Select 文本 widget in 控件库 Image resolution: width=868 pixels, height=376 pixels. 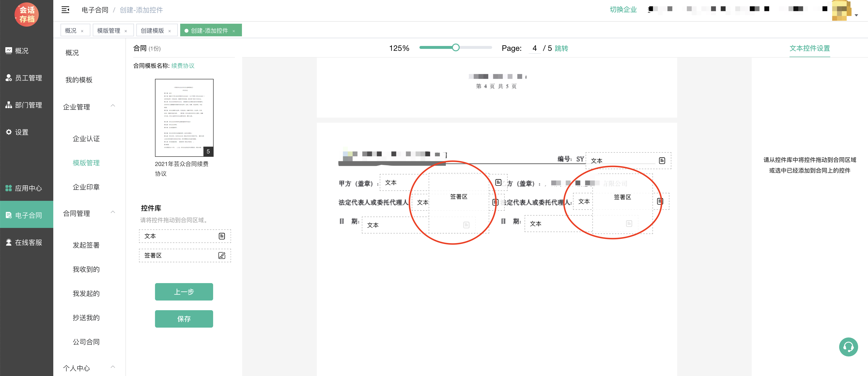point(185,236)
